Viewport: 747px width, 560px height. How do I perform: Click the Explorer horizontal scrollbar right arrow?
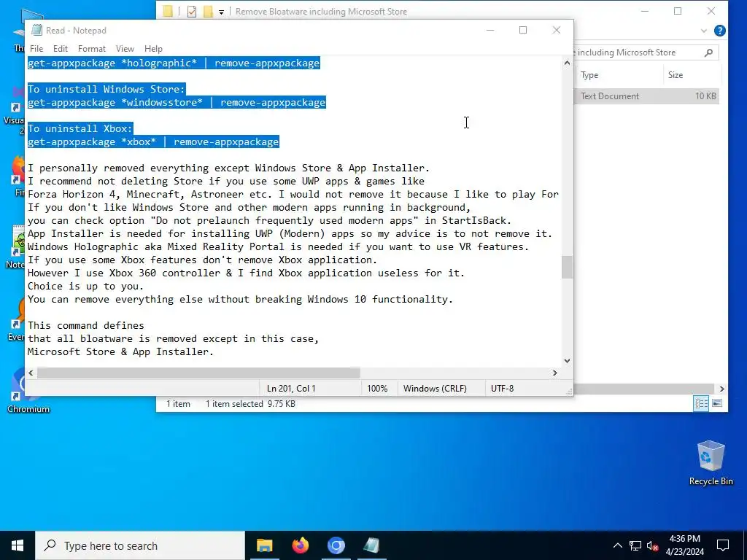click(721, 389)
